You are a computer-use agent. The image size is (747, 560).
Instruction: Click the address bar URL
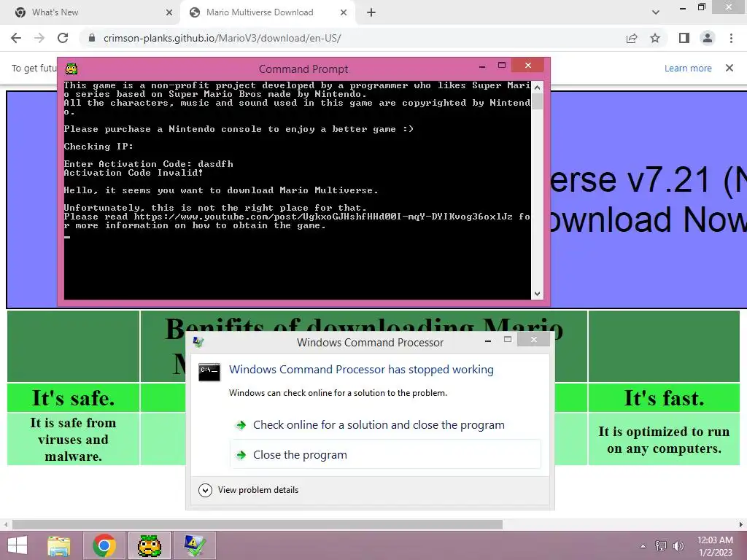222,38
